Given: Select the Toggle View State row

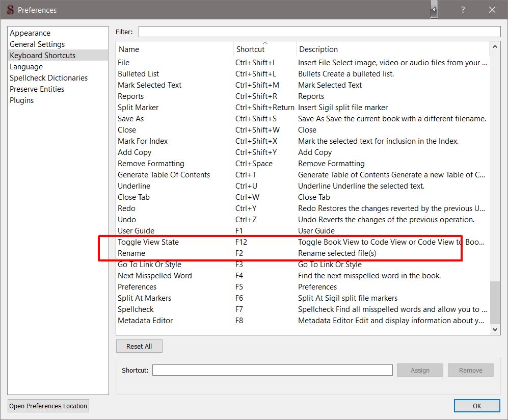Looking at the screenshot, I should tap(303, 242).
